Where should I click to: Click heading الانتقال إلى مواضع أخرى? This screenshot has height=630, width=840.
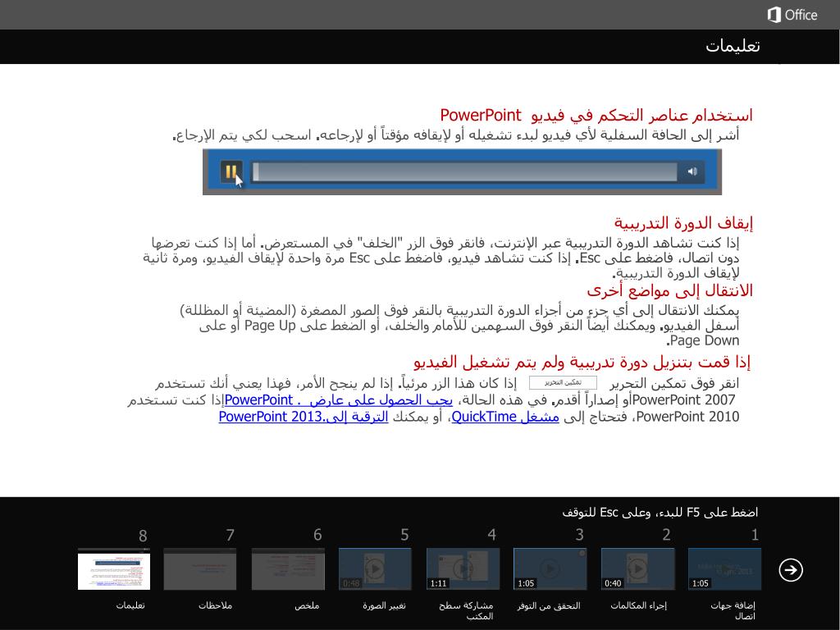click(669, 290)
